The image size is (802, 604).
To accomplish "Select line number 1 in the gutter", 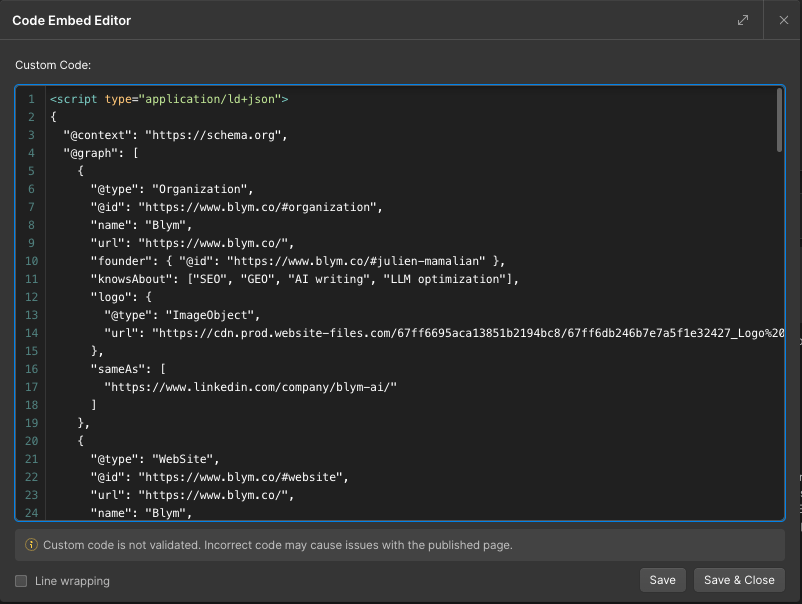I will 30,99.
